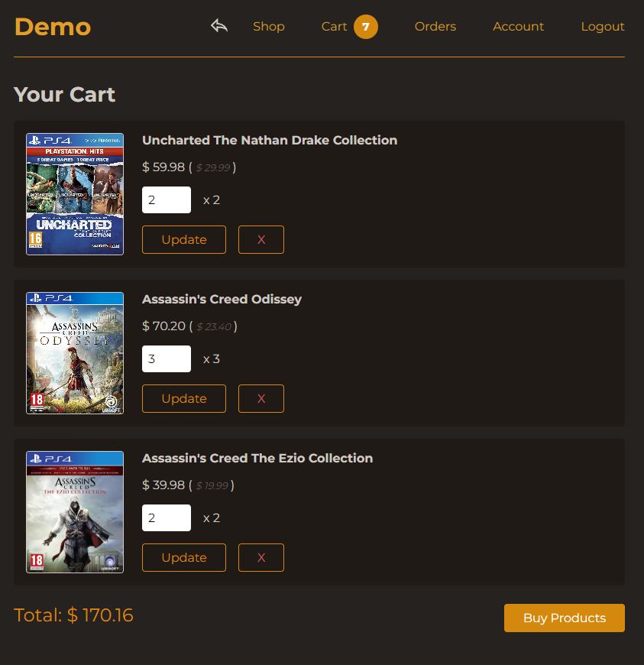Open the Shop page
This screenshot has height=665, width=644.
[269, 26]
